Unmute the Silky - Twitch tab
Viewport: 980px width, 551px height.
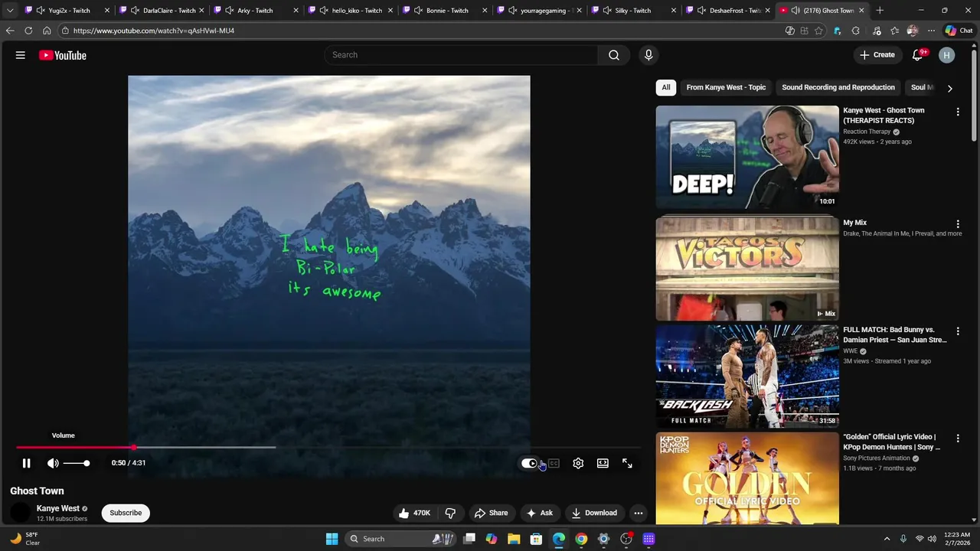(607, 11)
